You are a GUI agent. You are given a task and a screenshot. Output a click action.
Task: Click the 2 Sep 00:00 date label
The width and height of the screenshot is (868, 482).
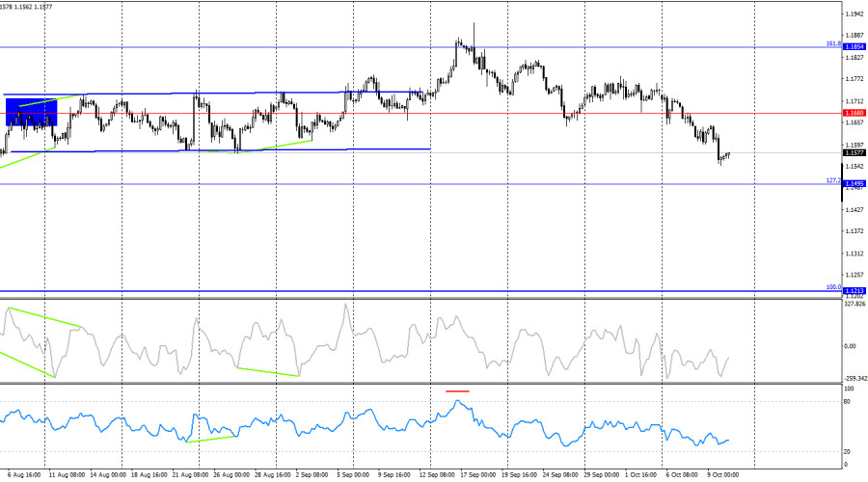pos(312,474)
